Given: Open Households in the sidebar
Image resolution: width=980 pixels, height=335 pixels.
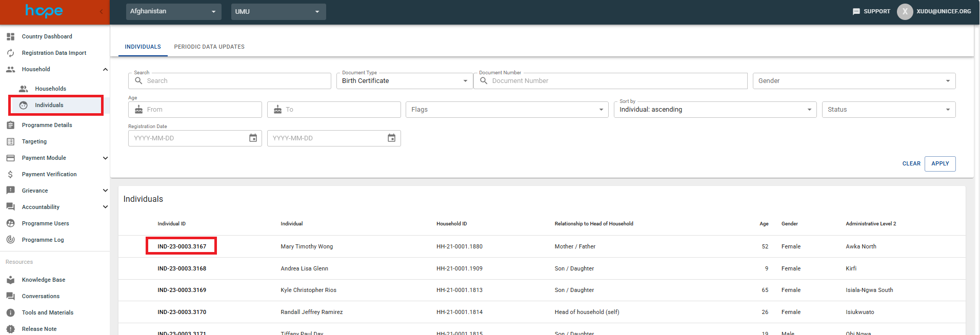Looking at the screenshot, I should [x=50, y=89].
